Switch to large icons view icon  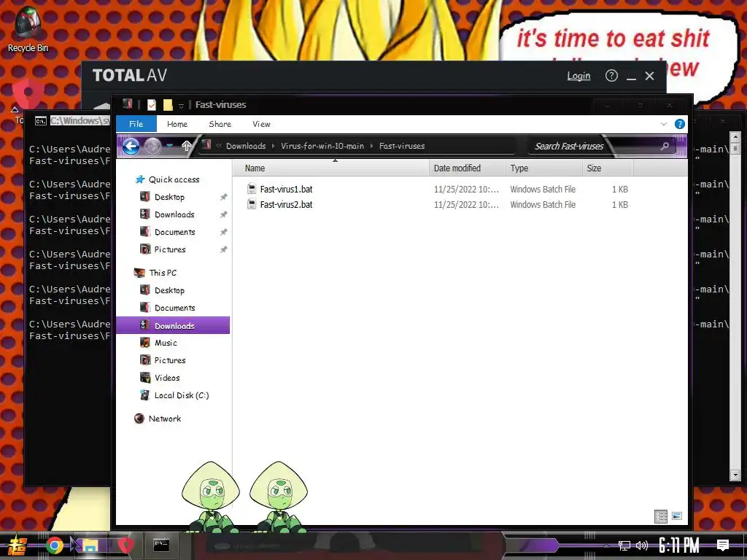[x=677, y=516]
